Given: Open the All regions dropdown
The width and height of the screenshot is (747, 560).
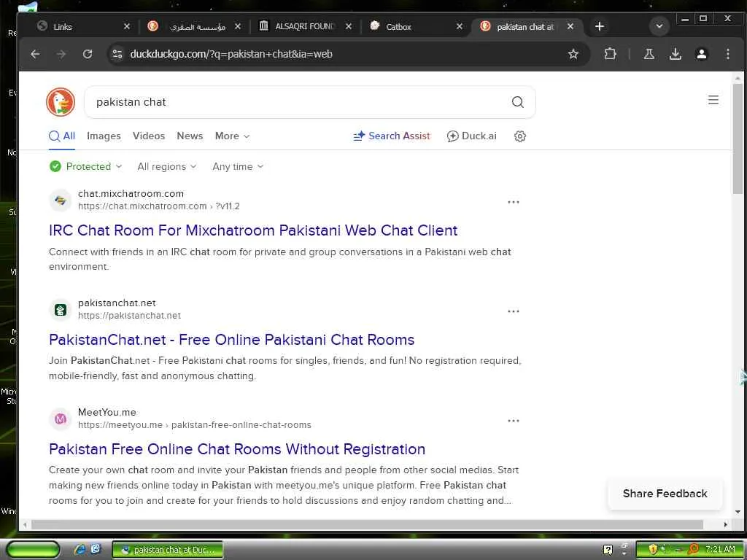Looking at the screenshot, I should pyautogui.click(x=167, y=167).
